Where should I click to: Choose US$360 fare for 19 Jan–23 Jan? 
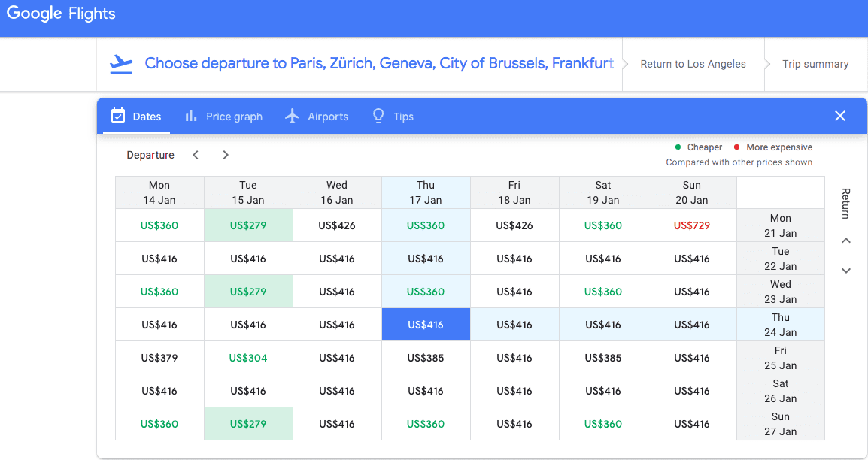pos(602,292)
